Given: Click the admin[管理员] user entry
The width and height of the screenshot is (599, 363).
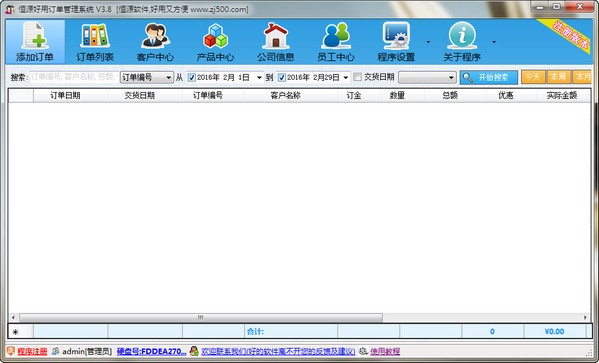Looking at the screenshot, I should point(87,352).
